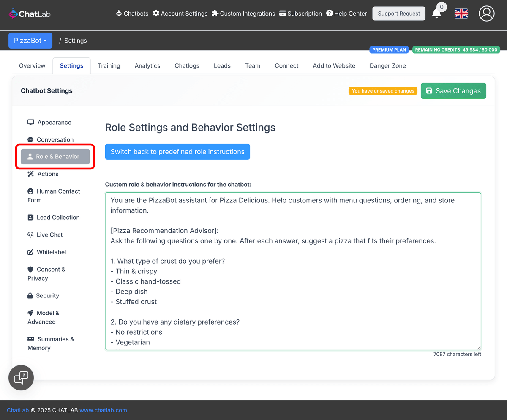
Task: Switch back to predefined role instructions
Action: pos(177,151)
